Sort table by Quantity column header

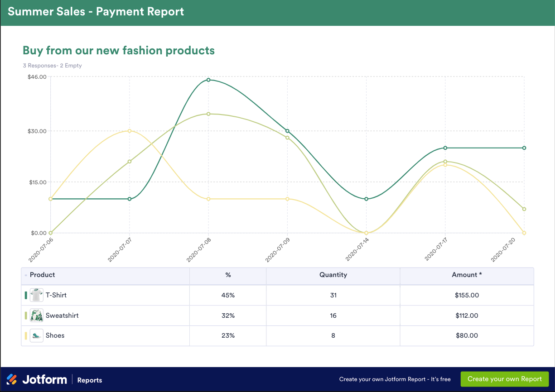tap(333, 275)
